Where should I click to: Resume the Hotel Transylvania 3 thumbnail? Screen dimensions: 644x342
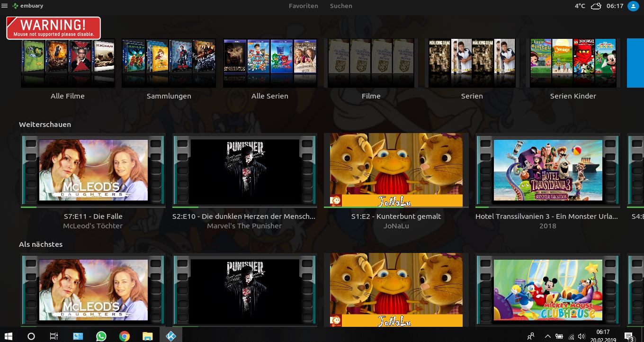[548, 170]
